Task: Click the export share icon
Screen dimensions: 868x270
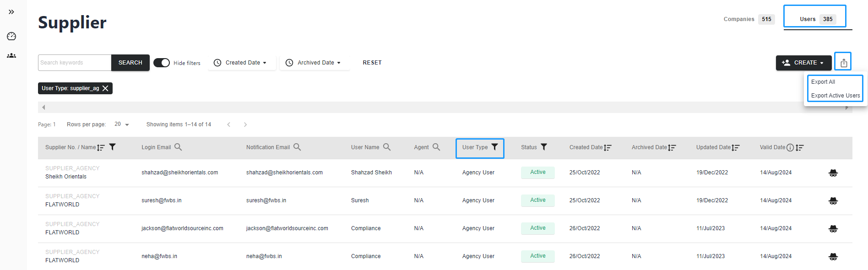Action: pos(843,62)
